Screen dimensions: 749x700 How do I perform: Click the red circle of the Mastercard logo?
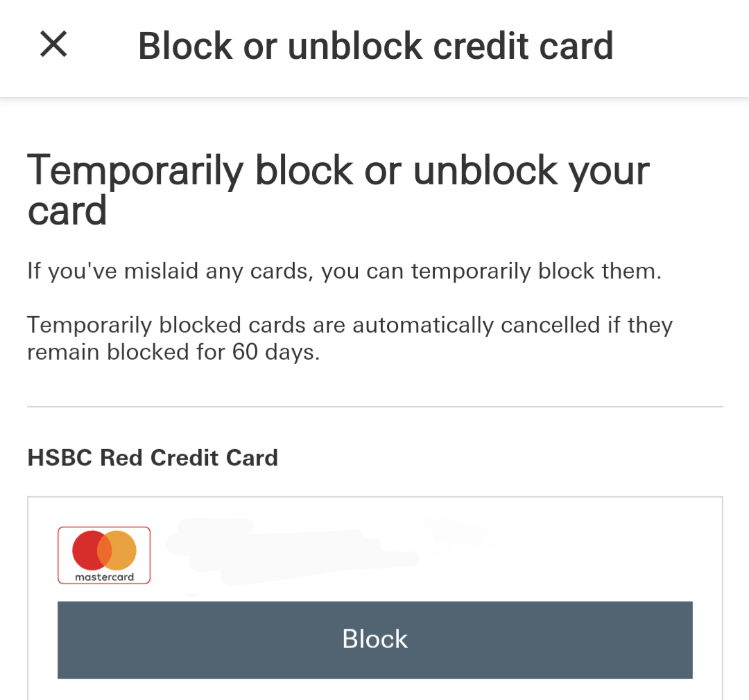coord(88,550)
